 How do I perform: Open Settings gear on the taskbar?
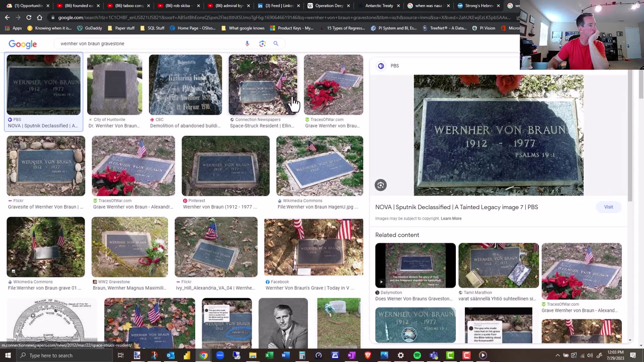pos(400,355)
